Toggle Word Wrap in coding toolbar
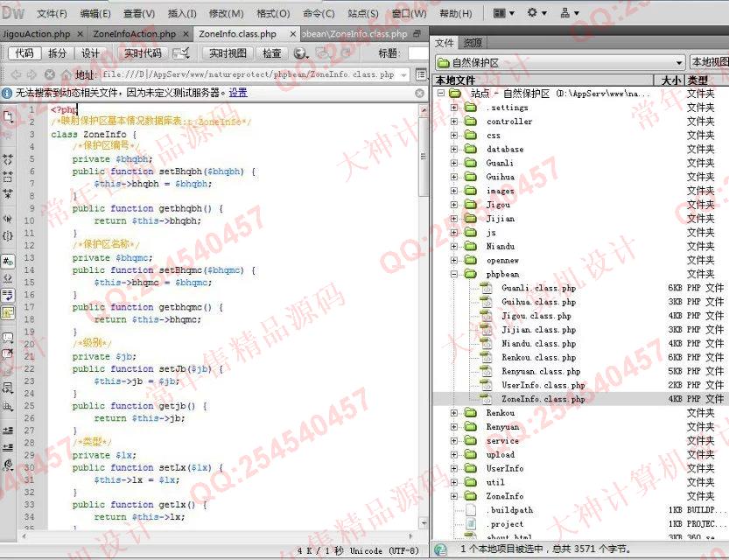Viewport: 729px width, 560px height. pos(8,295)
